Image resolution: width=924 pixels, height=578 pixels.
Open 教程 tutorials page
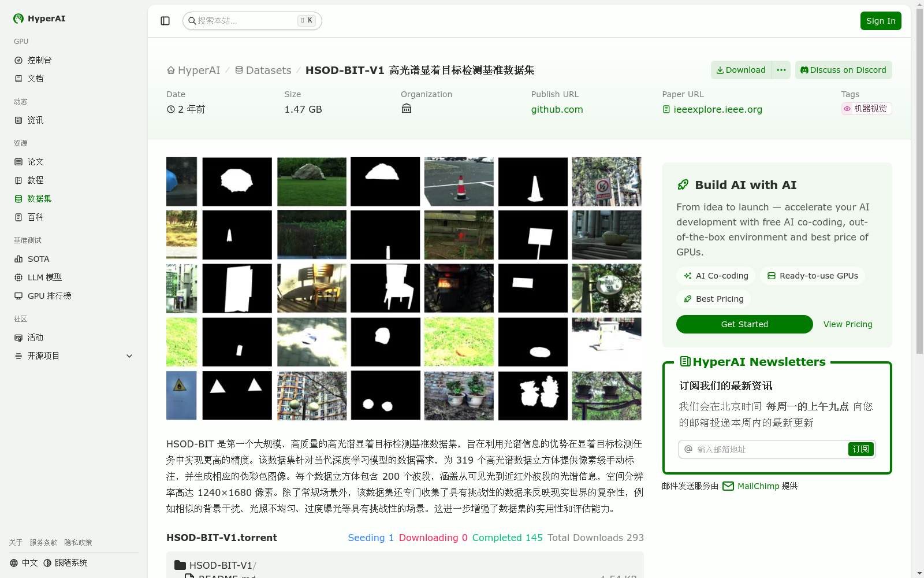click(35, 180)
